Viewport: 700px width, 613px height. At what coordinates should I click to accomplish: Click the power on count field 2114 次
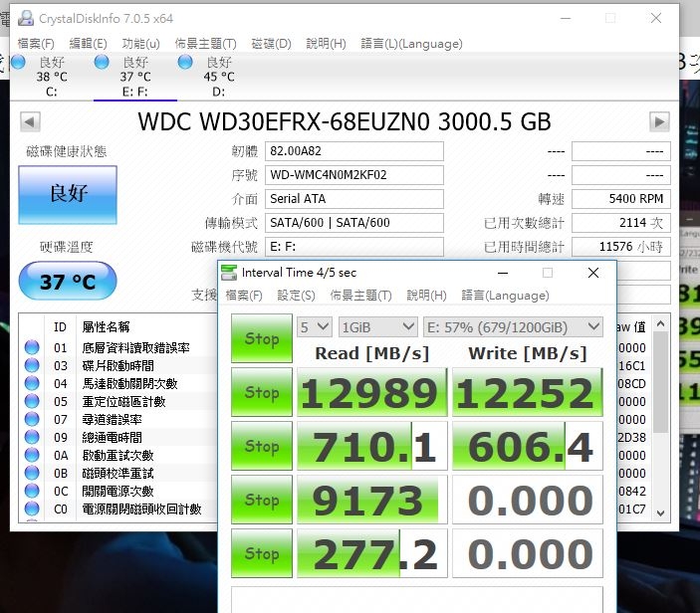tap(621, 223)
